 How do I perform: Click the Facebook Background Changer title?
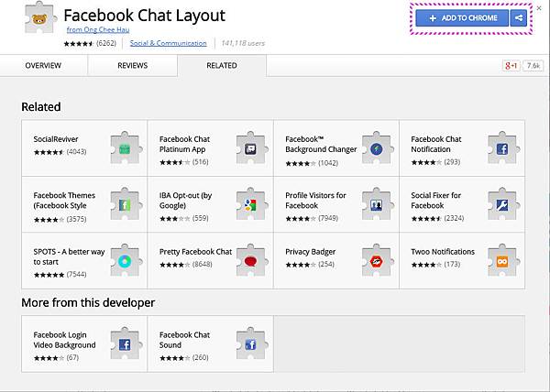pyautogui.click(x=321, y=144)
